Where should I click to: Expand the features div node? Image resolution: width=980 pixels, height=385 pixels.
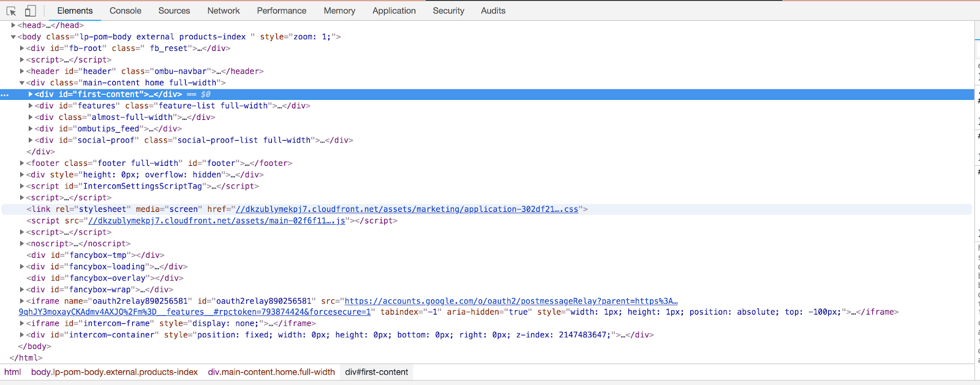(30, 106)
